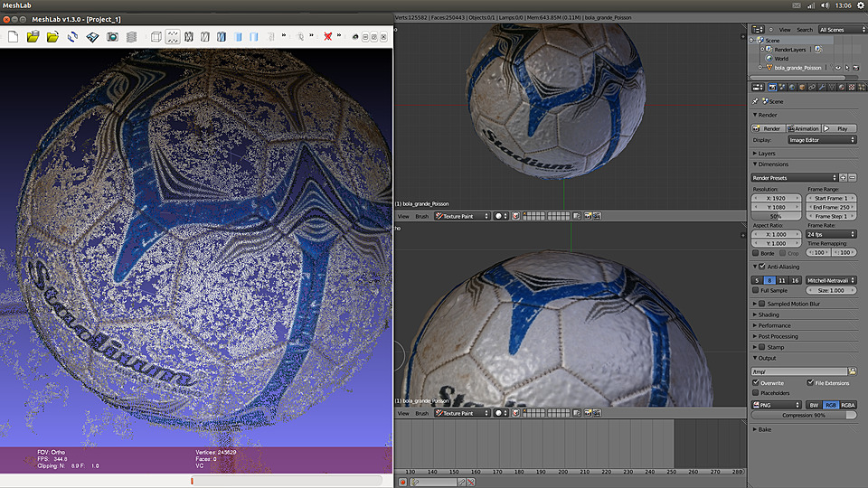The width and height of the screenshot is (868, 488).
Task: Toggle the Overwrite checkbox
Action: point(756,383)
